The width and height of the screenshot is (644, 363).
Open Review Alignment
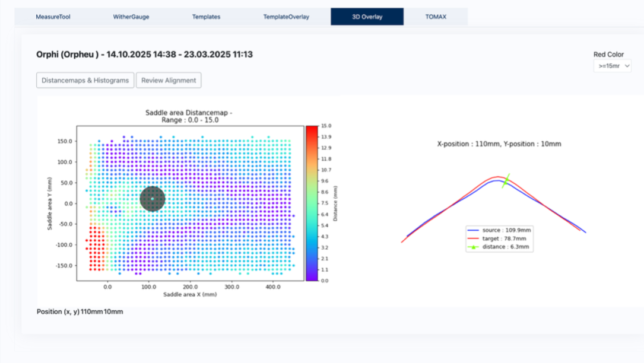point(169,81)
